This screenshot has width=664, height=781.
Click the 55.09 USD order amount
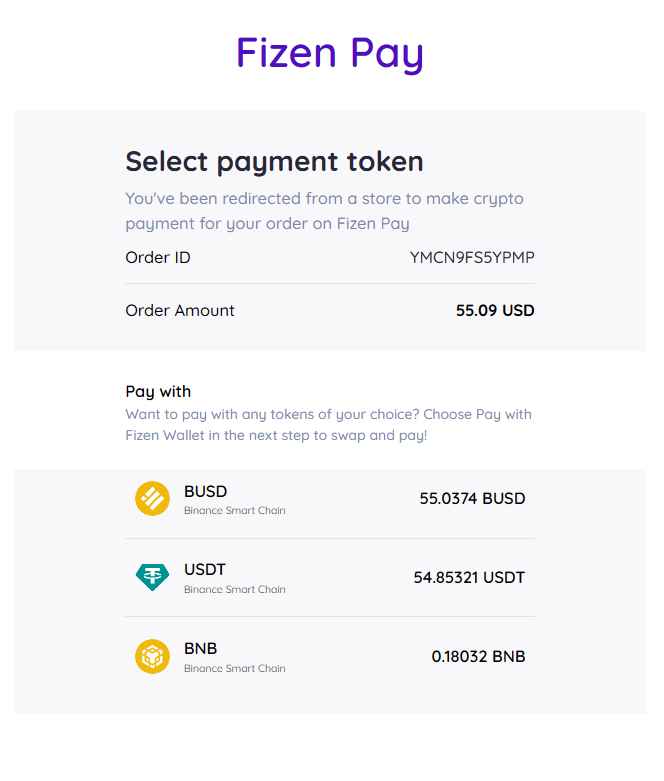[495, 310]
